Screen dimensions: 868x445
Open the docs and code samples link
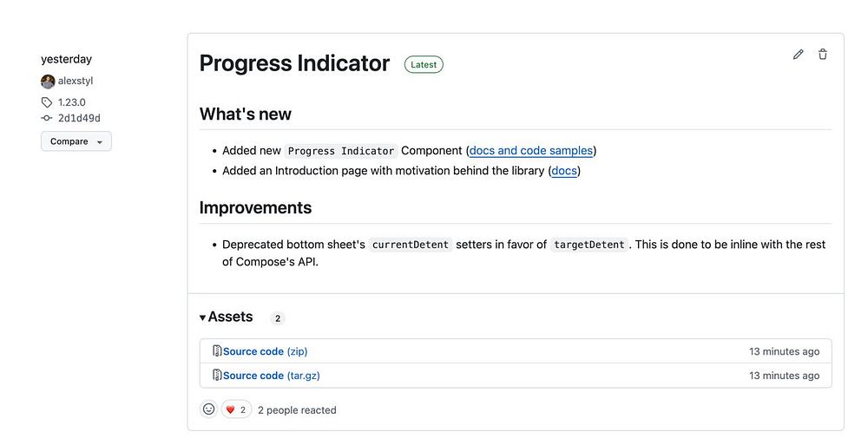pyautogui.click(x=531, y=150)
